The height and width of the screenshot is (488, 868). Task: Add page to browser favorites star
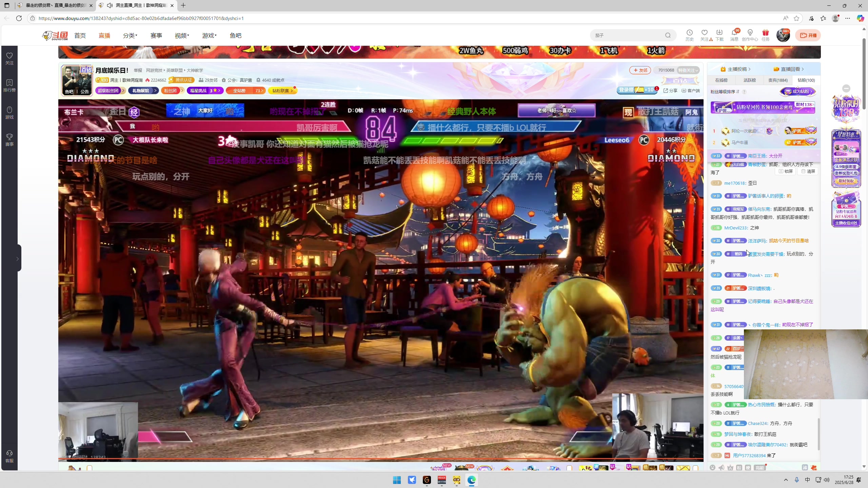pos(796,18)
